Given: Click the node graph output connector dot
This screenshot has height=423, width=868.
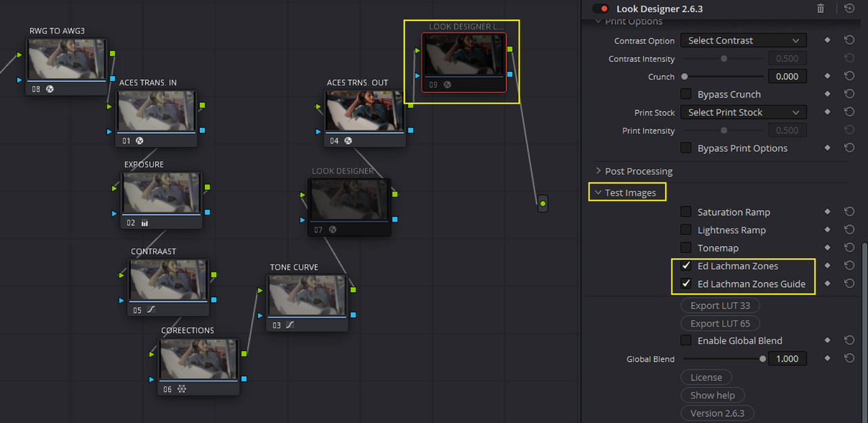Looking at the screenshot, I should click(542, 203).
